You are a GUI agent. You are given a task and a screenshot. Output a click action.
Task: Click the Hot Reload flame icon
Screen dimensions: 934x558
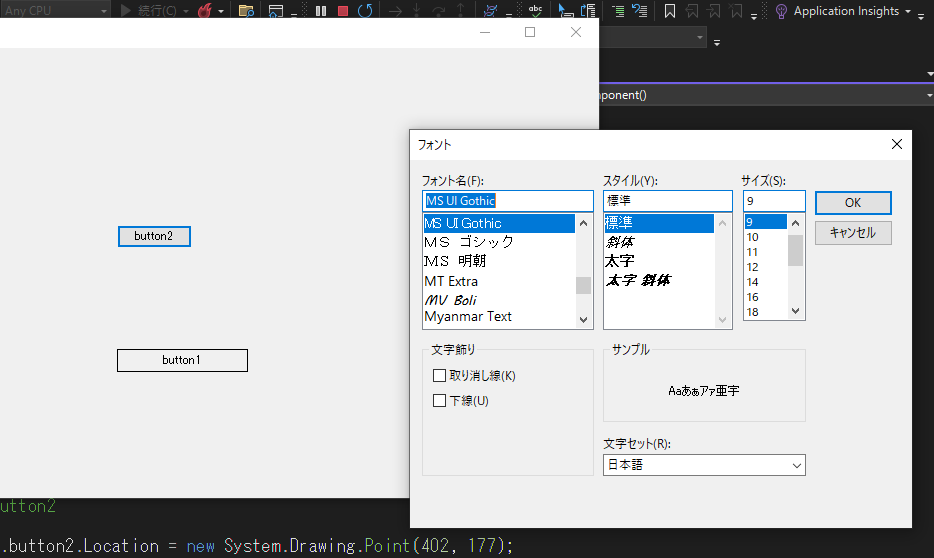click(x=204, y=11)
